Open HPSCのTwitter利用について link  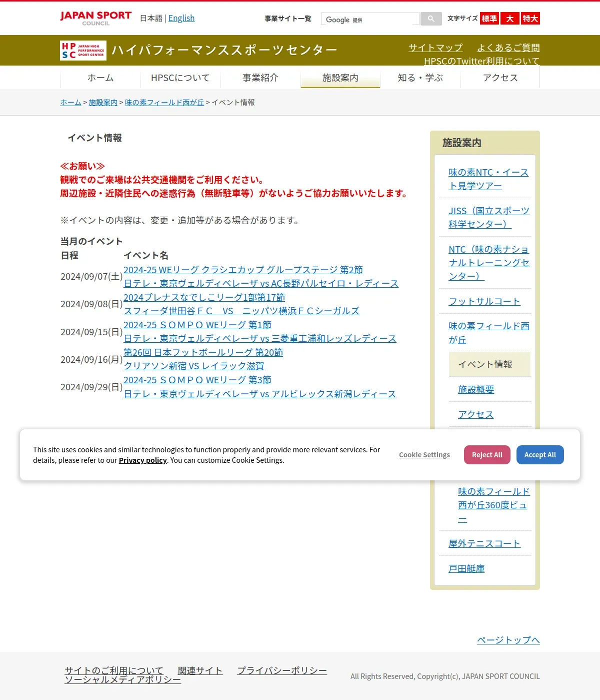482,61
